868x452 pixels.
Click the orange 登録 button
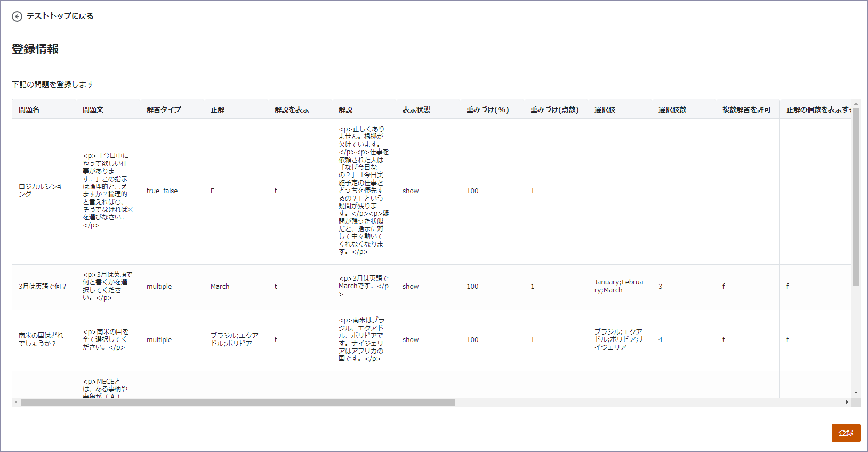(x=846, y=433)
